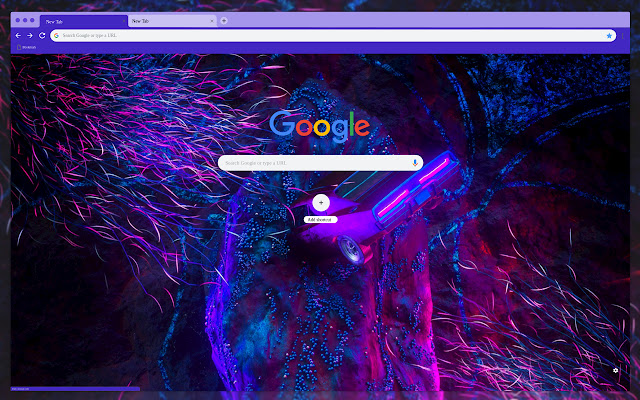Bookmark this page with the star icon
This screenshot has width=640, height=400.
(609, 36)
